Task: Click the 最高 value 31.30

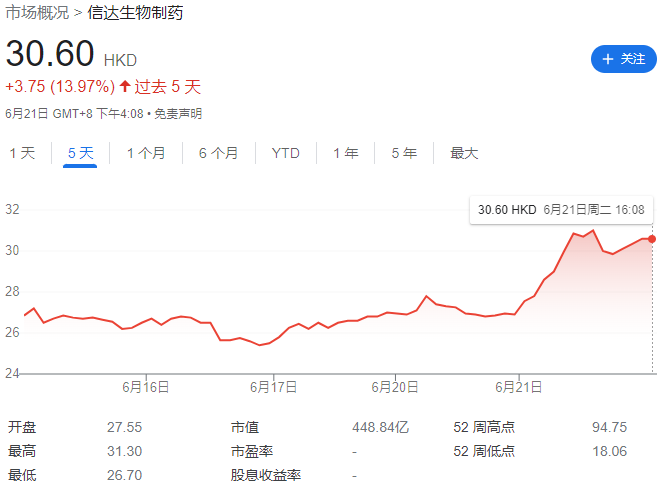Action: [124, 451]
